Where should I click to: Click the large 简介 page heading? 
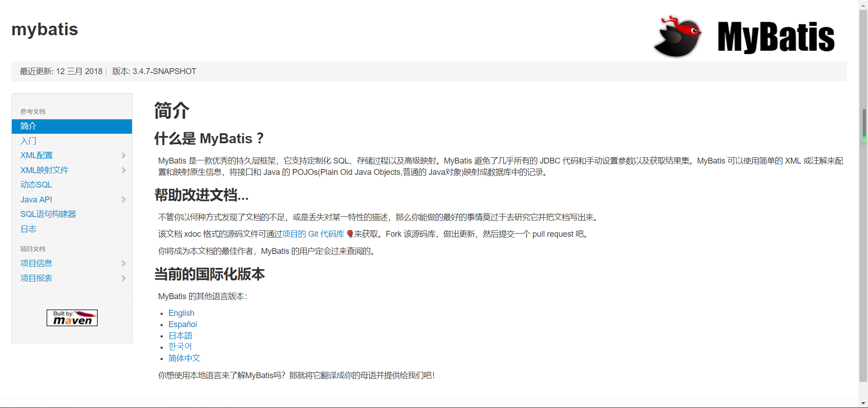click(172, 111)
